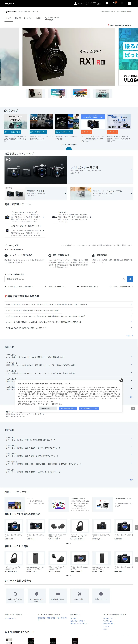
Task: Click the Cyber-shot brand logo
Action: pos(11,11)
